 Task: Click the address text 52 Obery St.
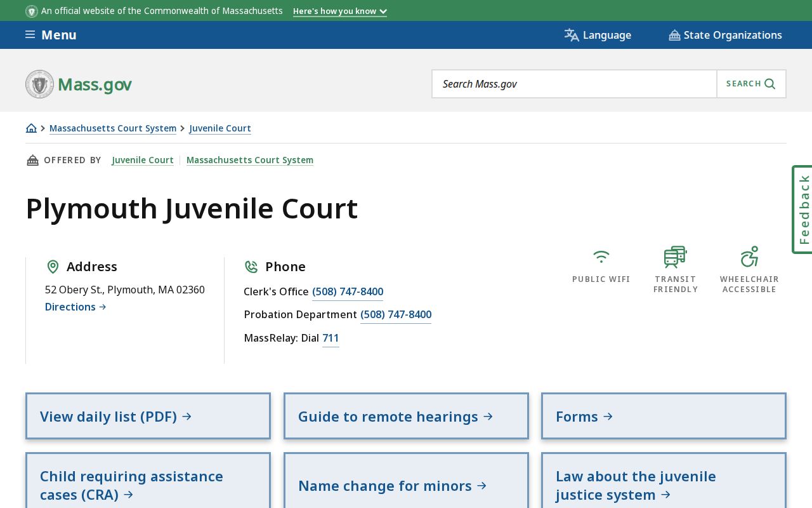pos(125,290)
